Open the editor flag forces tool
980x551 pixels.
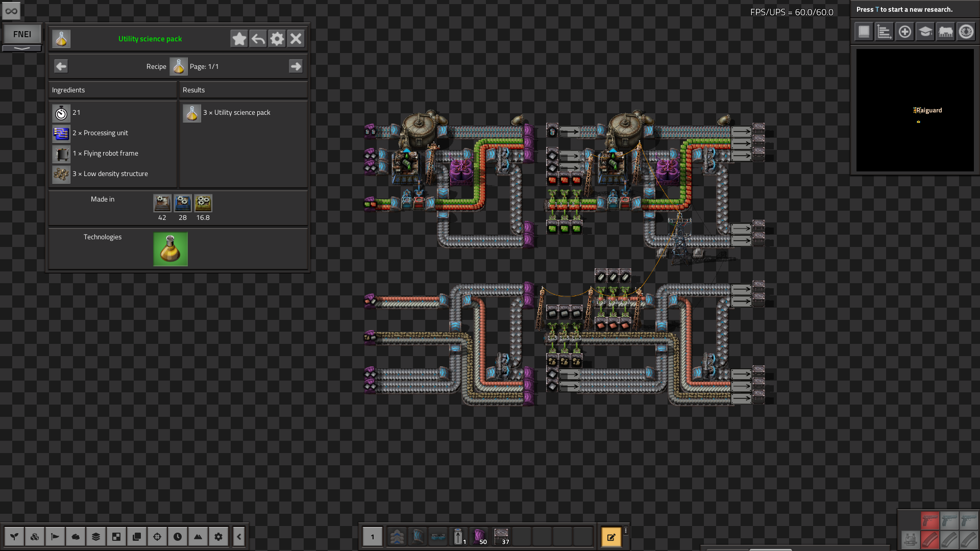pos(55,537)
